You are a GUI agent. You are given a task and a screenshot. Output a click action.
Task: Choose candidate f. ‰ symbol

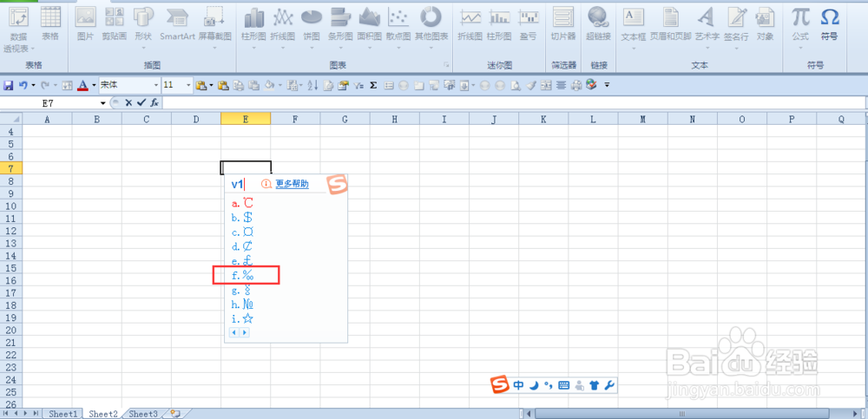[242, 274]
